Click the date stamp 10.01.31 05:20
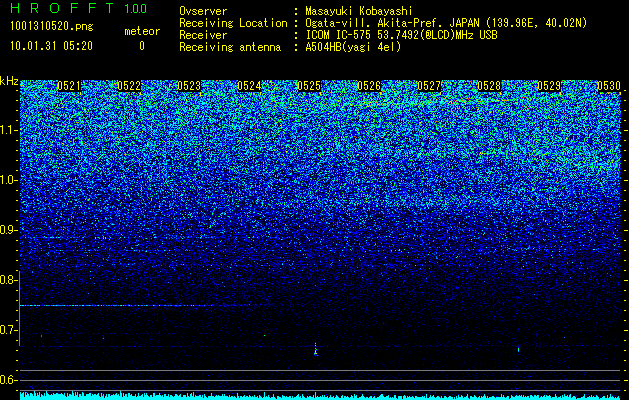The height and width of the screenshot is (400, 629). coord(51,46)
